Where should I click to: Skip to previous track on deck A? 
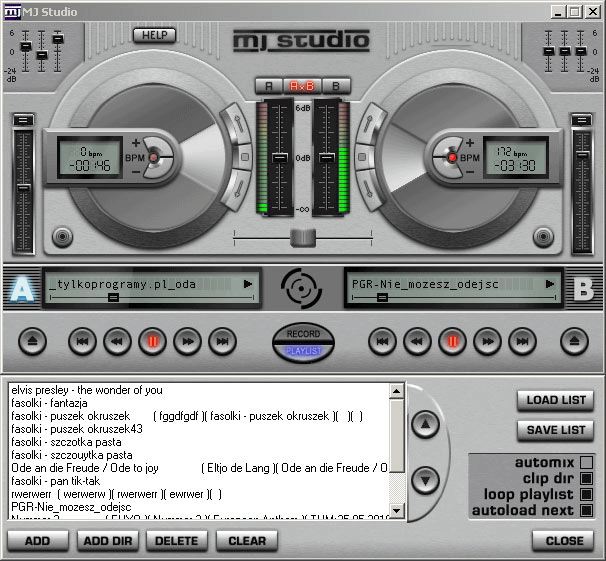click(82, 341)
